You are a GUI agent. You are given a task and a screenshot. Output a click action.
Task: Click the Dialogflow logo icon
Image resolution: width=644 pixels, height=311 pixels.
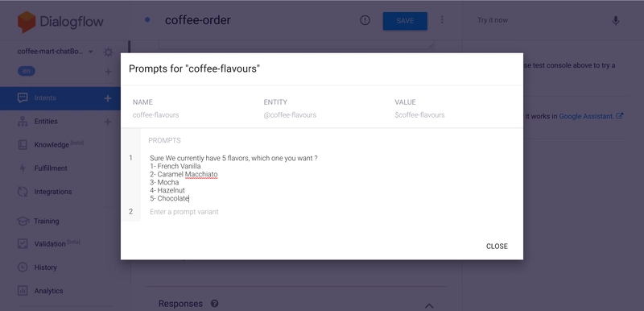pyautogui.click(x=27, y=22)
